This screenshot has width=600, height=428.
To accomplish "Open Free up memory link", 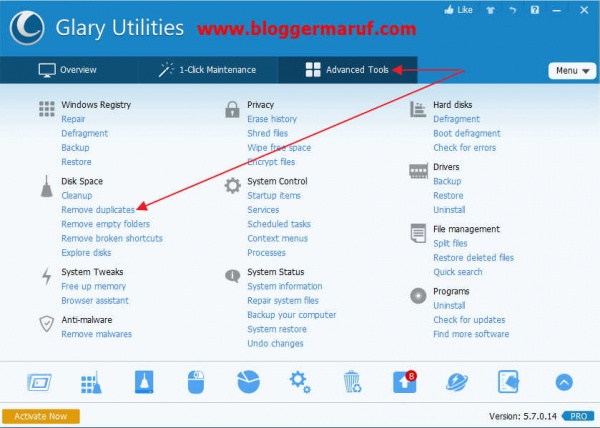I will [x=93, y=286].
